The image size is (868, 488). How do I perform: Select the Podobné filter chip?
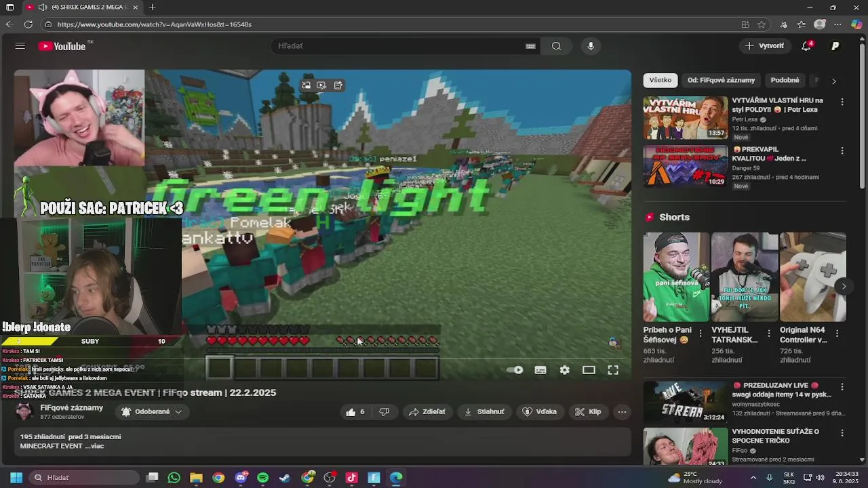[785, 80]
